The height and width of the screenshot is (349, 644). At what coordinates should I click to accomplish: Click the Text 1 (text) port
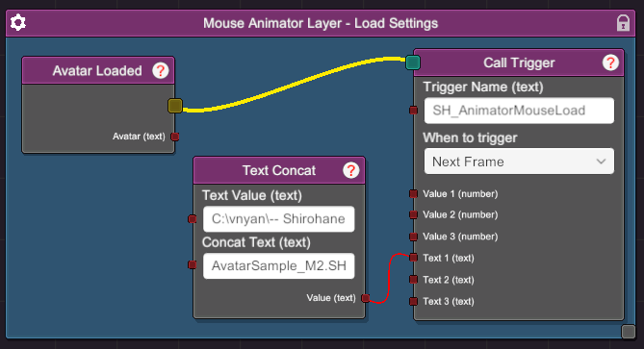coord(414,258)
